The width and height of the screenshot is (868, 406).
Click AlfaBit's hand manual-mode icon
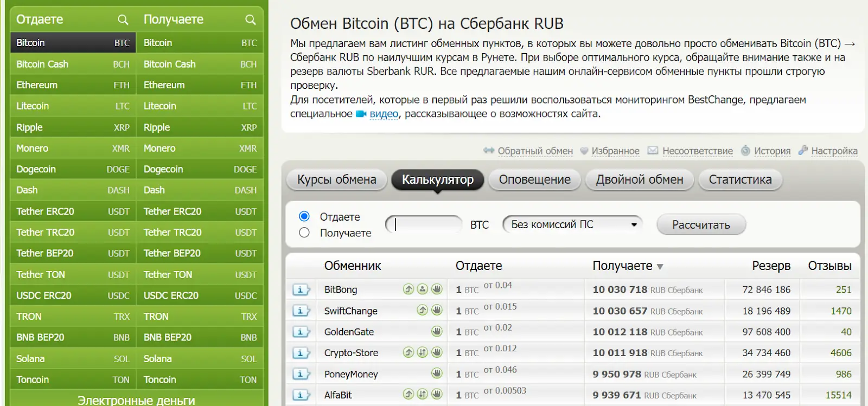click(x=437, y=394)
